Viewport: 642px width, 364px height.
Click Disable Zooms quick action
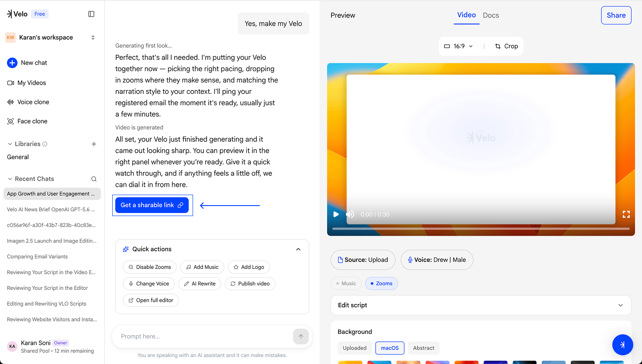point(150,267)
